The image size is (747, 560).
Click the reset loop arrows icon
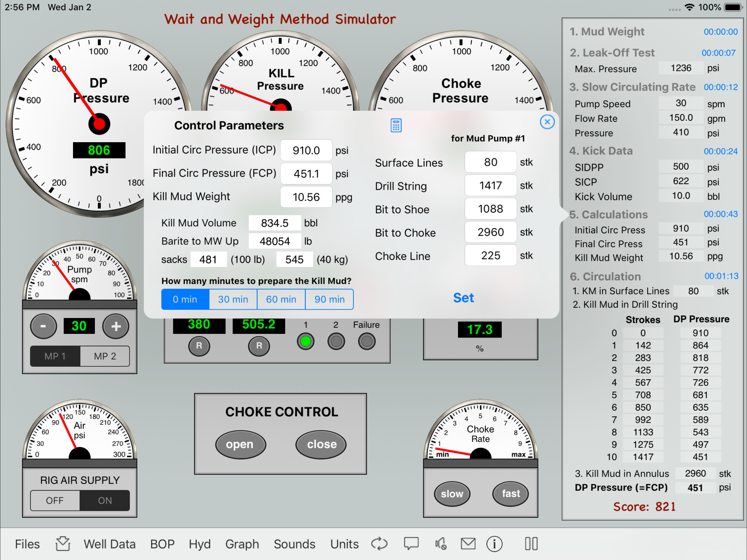pos(379,543)
